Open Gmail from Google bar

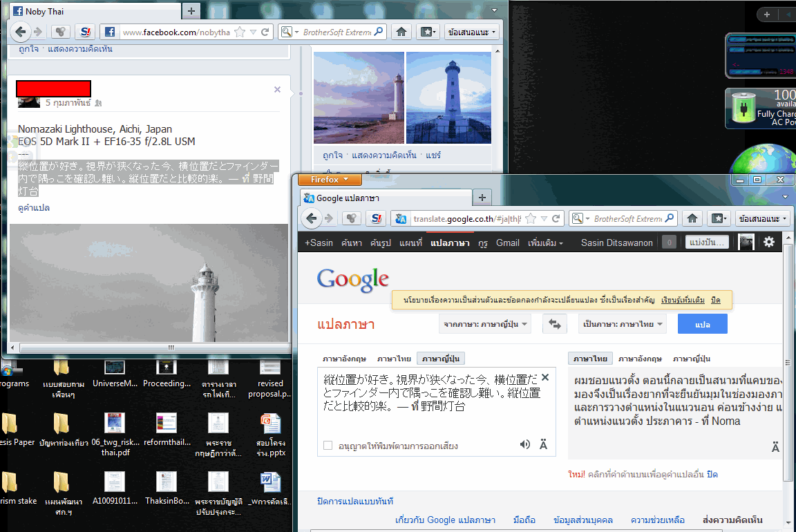point(508,243)
